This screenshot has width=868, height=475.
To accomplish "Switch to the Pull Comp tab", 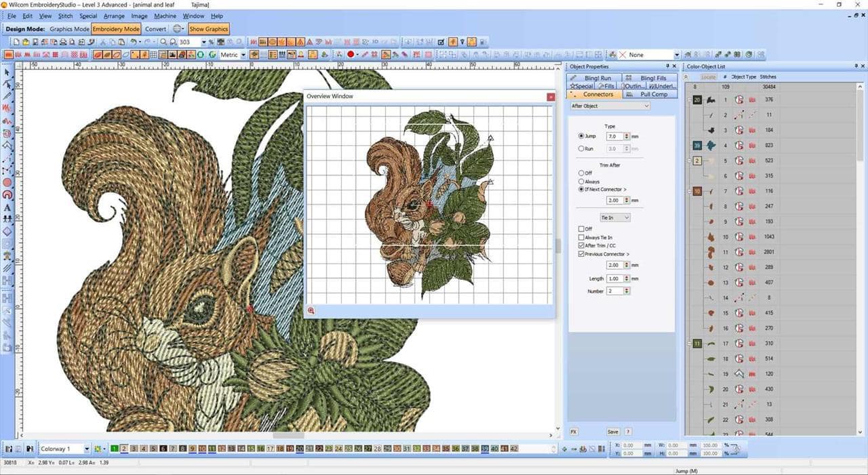I will click(649, 94).
